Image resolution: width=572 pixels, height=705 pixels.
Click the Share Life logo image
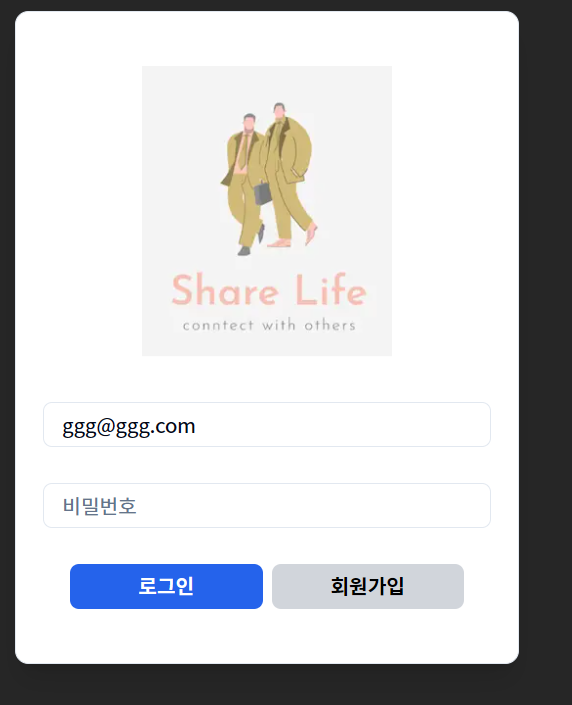(267, 211)
